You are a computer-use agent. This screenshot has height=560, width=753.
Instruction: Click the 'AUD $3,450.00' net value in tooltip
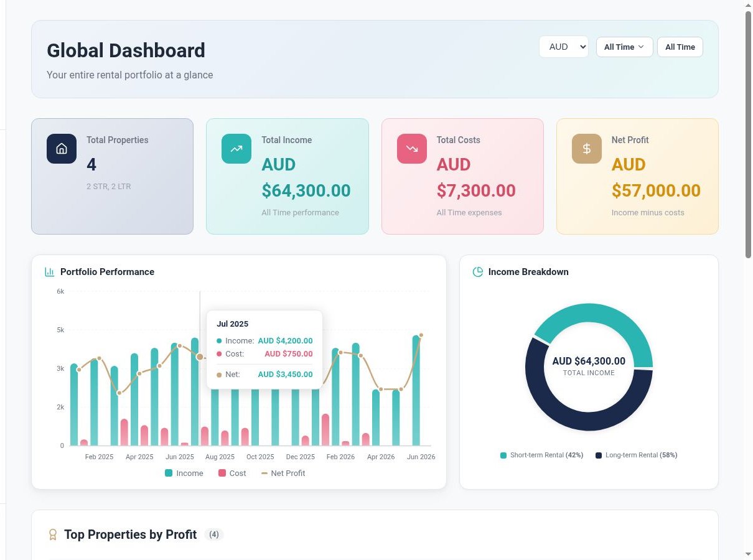coord(285,375)
